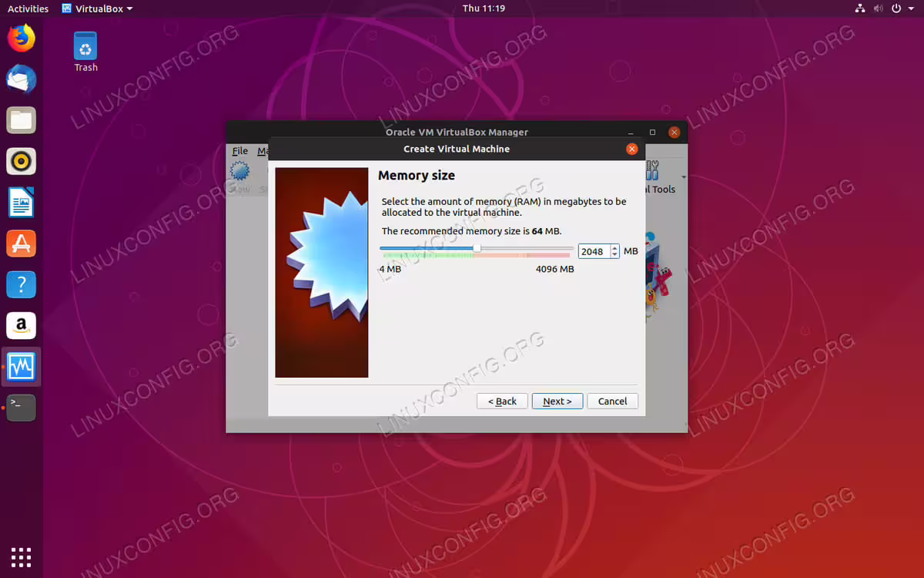Open the Amazon launcher in the dock
This screenshot has height=578, width=924.
(x=22, y=325)
